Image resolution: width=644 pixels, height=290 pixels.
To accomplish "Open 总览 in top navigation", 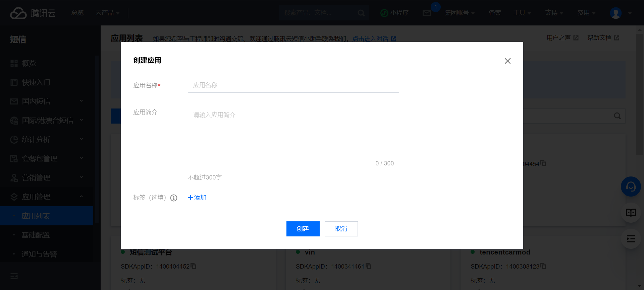I will [x=77, y=13].
